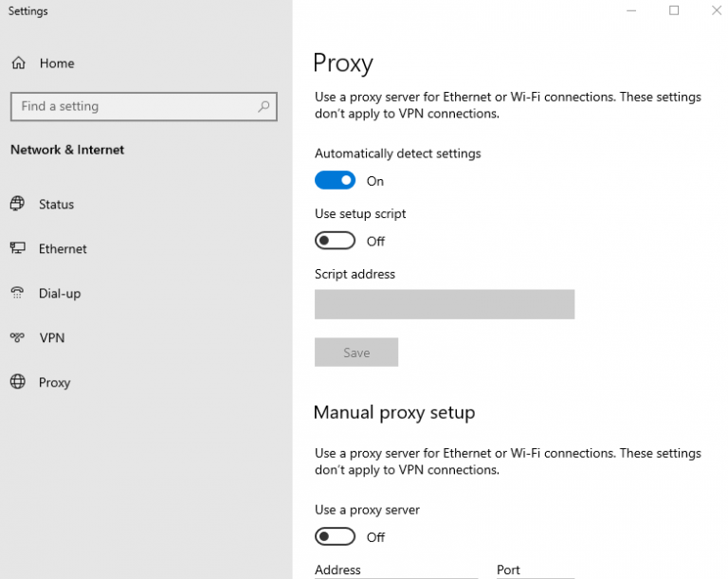The height and width of the screenshot is (579, 728).
Task: Click the Home house icon
Action: pos(19,63)
